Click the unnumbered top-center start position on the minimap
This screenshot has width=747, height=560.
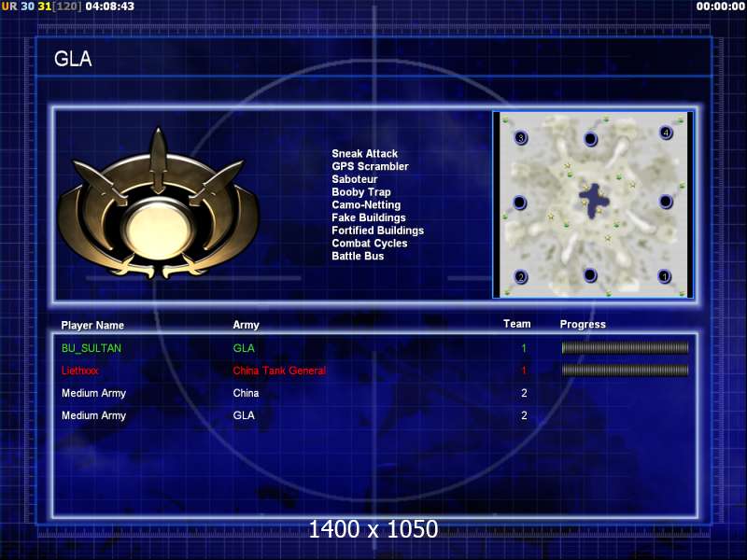coord(590,139)
